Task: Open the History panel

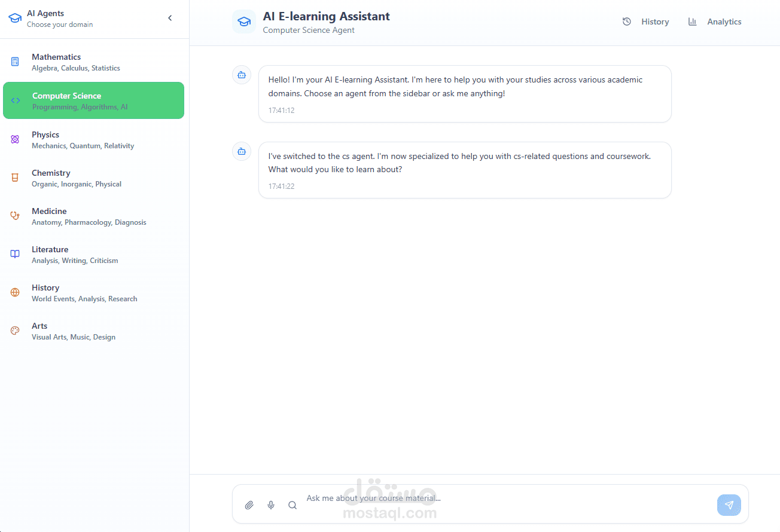Action: coord(645,21)
